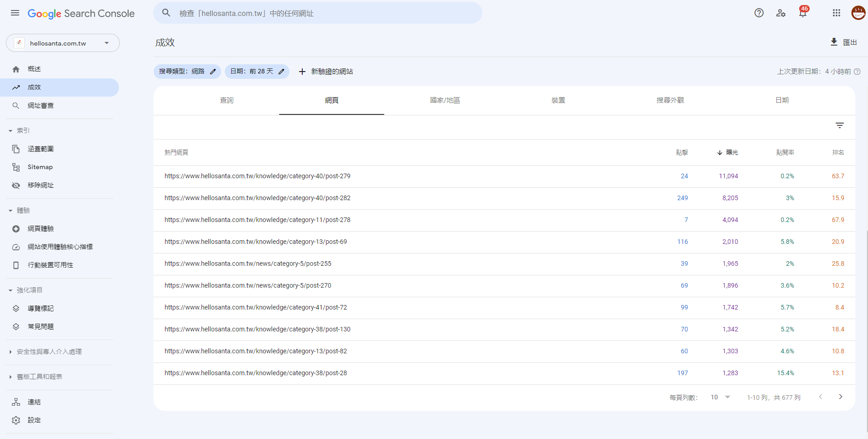Open the rows per page dropdown
The width and height of the screenshot is (868, 439).
(720, 397)
